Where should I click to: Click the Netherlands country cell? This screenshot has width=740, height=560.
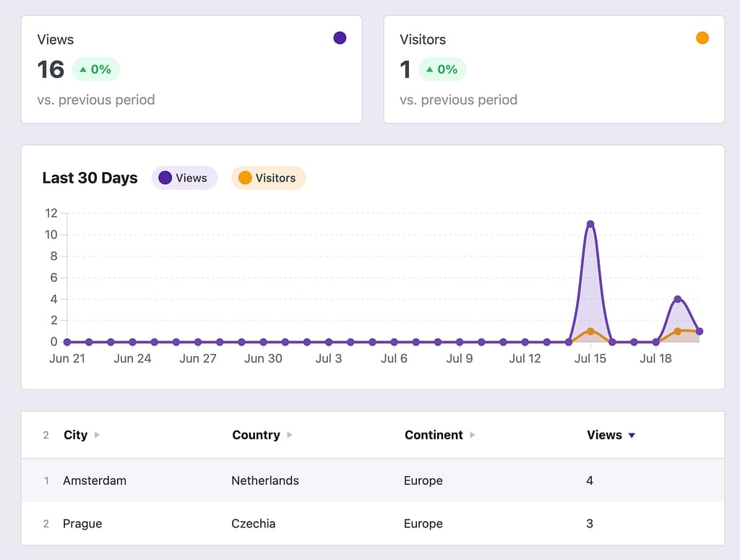click(265, 481)
